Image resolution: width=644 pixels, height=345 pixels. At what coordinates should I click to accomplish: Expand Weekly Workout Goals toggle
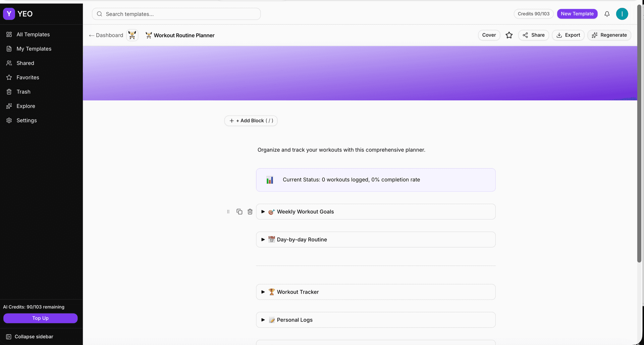tap(263, 212)
